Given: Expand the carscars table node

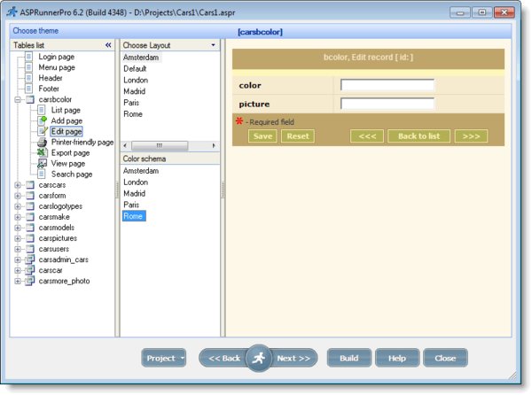Looking at the screenshot, I should click(18, 185).
